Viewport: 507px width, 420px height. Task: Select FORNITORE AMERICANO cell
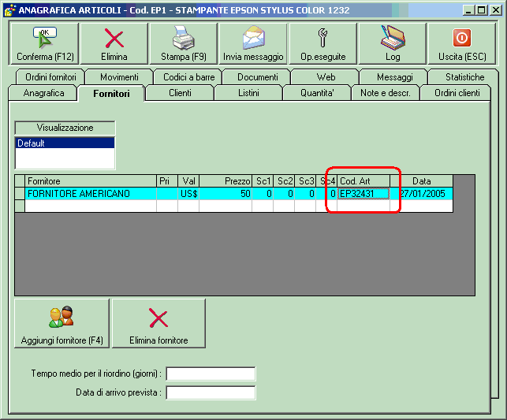coord(91,194)
